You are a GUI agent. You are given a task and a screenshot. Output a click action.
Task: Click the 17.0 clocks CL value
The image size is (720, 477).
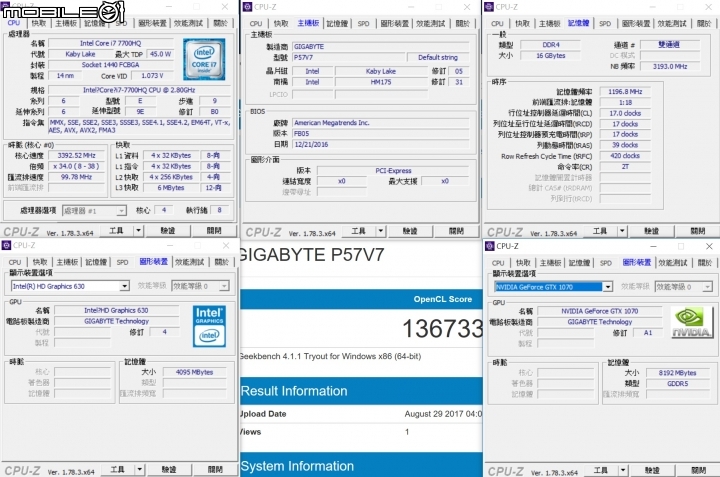click(x=625, y=113)
